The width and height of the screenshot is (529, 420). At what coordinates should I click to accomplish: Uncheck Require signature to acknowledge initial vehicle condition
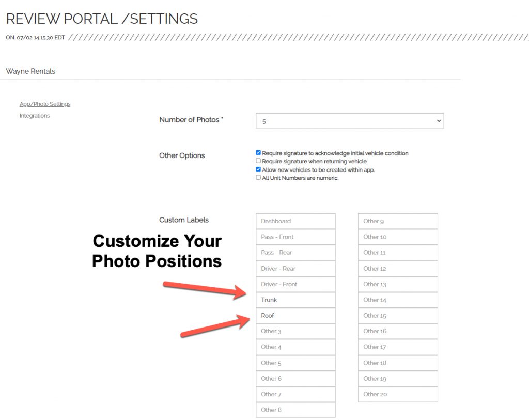(x=258, y=153)
